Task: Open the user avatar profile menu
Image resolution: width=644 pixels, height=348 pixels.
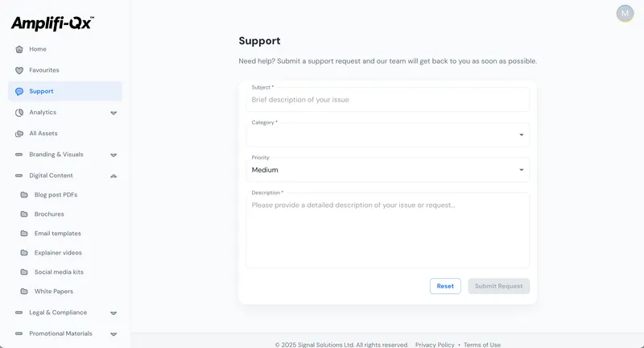Action: [625, 13]
